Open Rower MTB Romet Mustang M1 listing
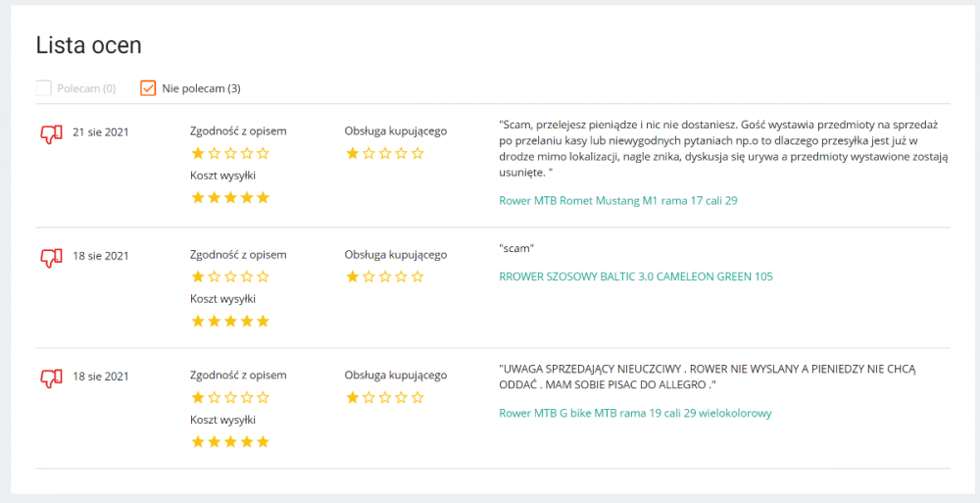This screenshot has height=503, width=980. 617,201
